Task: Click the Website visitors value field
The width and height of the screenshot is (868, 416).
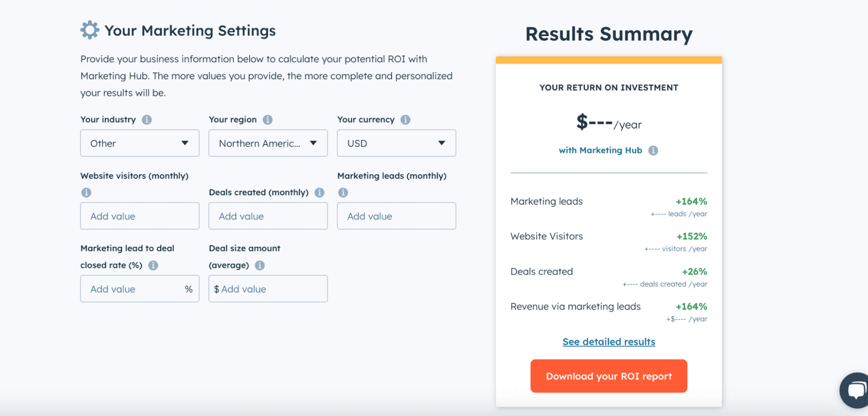Action: 139,216
